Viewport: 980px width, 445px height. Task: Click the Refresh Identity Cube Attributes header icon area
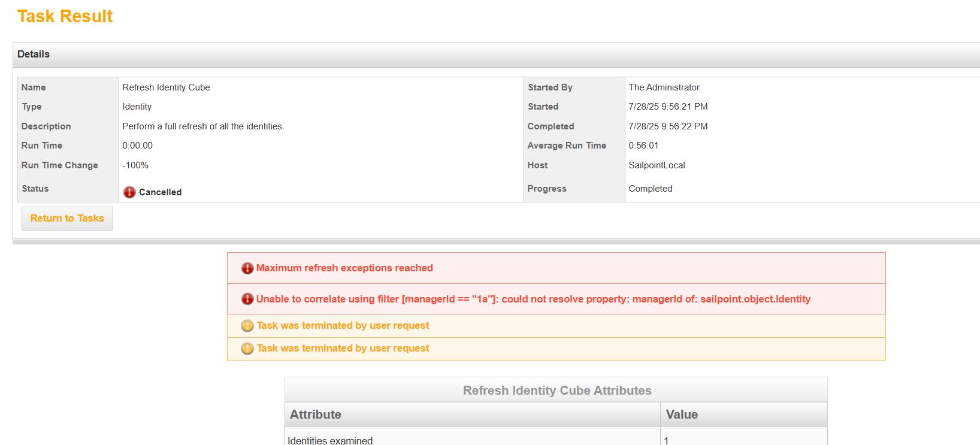click(556, 389)
